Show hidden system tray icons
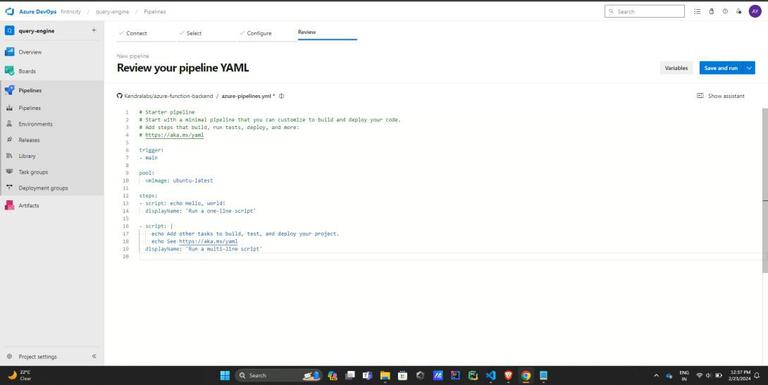This screenshot has width=768, height=385. [656, 376]
